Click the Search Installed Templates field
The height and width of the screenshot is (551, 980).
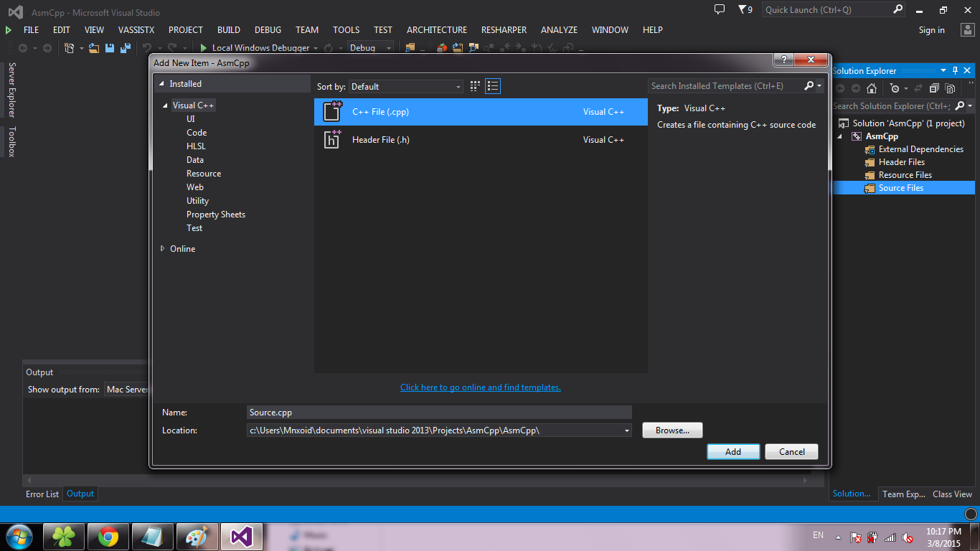point(725,86)
